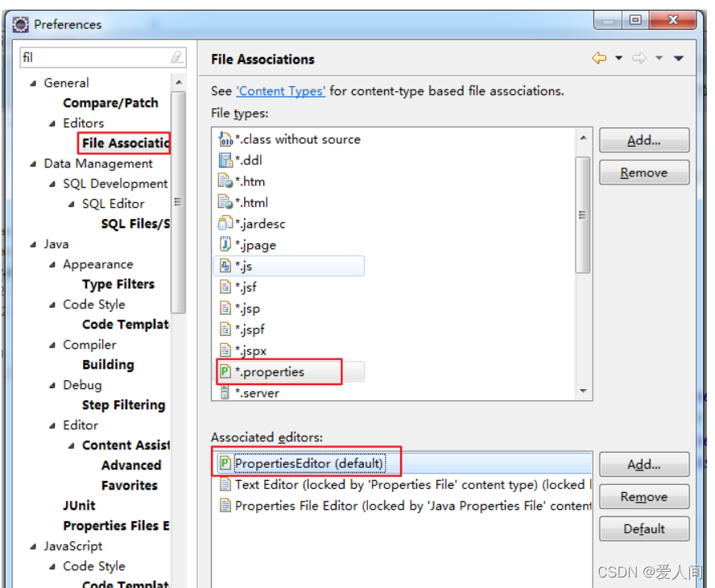Viewport: 715px width, 588px height.
Task: Select Properties Files Editor tree item
Action: click(x=116, y=526)
